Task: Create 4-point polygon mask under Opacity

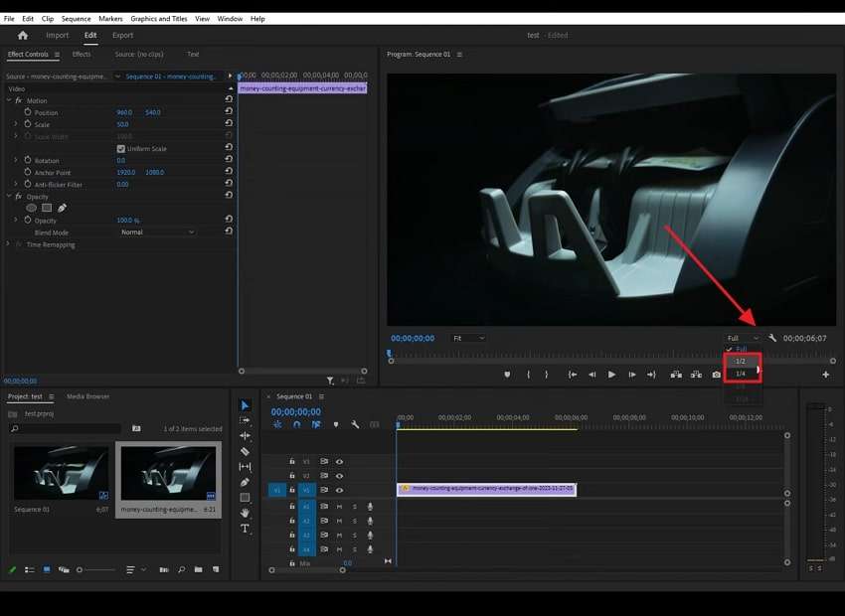Action: click(x=47, y=208)
